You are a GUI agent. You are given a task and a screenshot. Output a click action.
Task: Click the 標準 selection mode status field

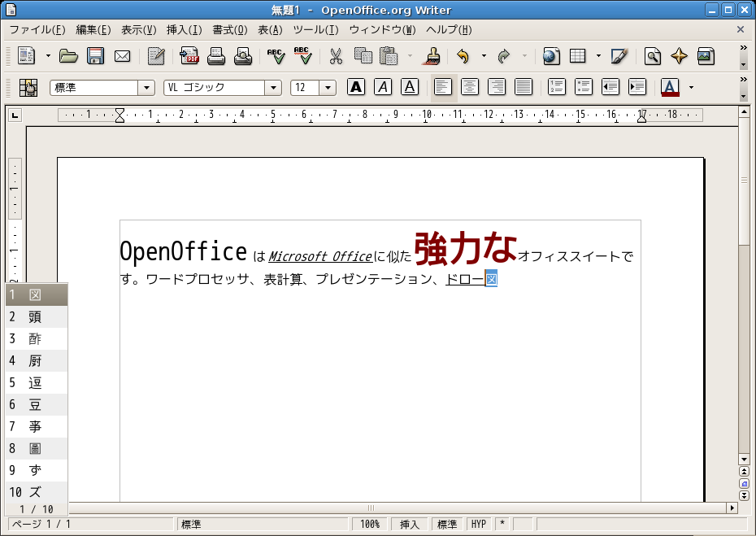[447, 524]
